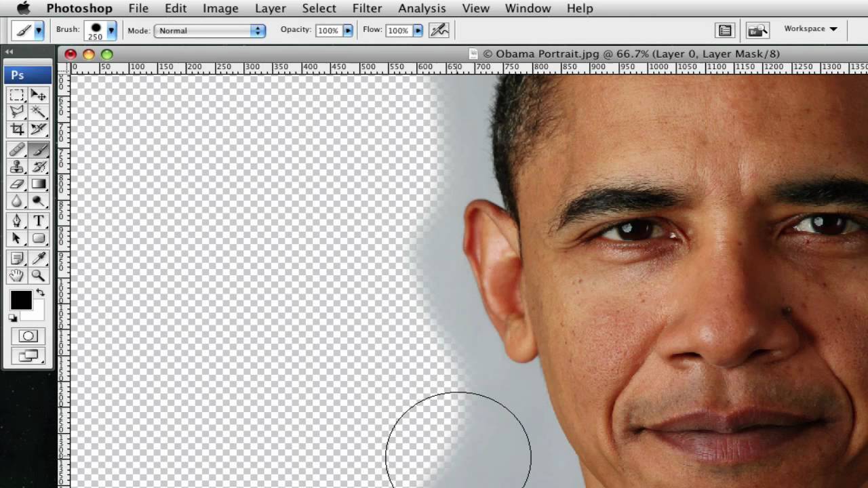Reset default foreground and background colors
The image size is (868, 488).
point(13,317)
